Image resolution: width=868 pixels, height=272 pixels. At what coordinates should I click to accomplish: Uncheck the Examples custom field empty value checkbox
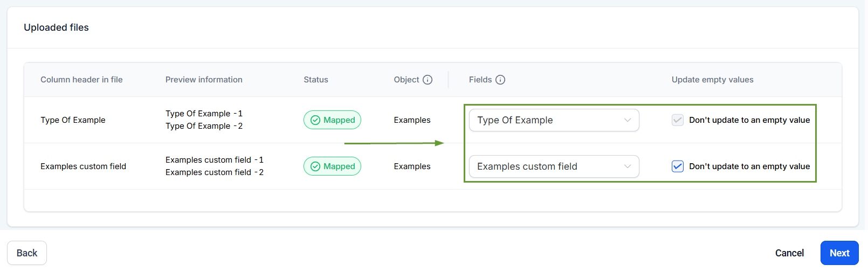click(x=678, y=166)
